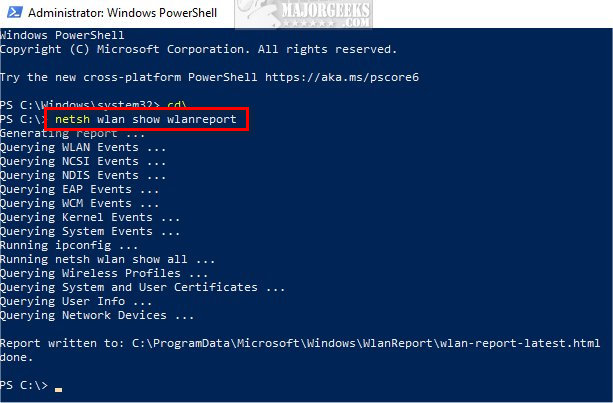This screenshot has height=403, width=613.
Task: Click the Querying WLAN Events line
Action: pyautogui.click(x=83, y=147)
